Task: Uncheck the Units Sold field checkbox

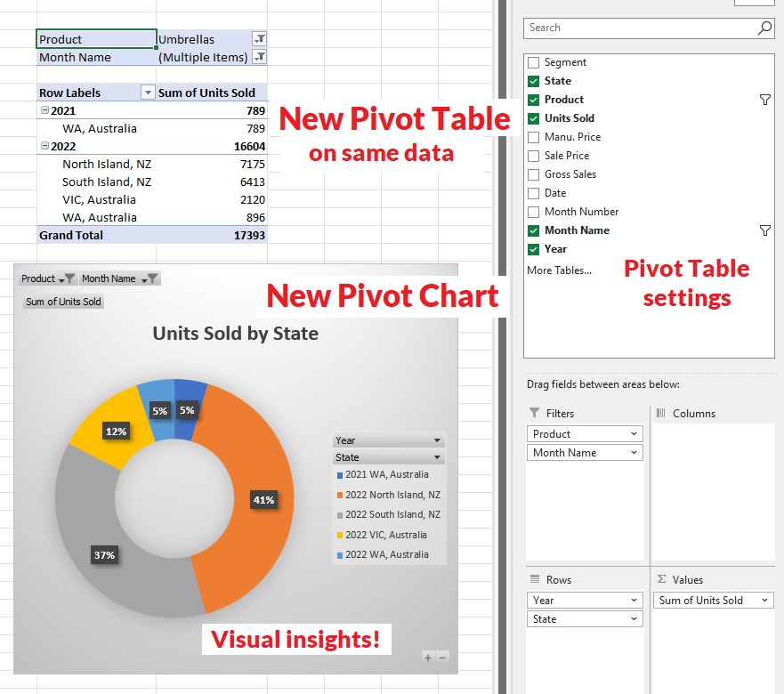Action: point(534,118)
